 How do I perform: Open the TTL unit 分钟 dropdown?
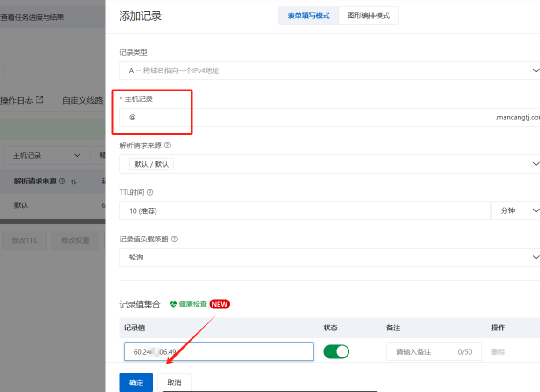[x=516, y=211]
